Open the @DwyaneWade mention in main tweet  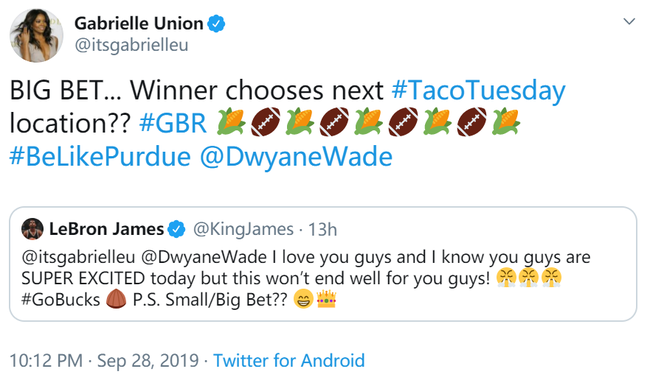point(296,157)
